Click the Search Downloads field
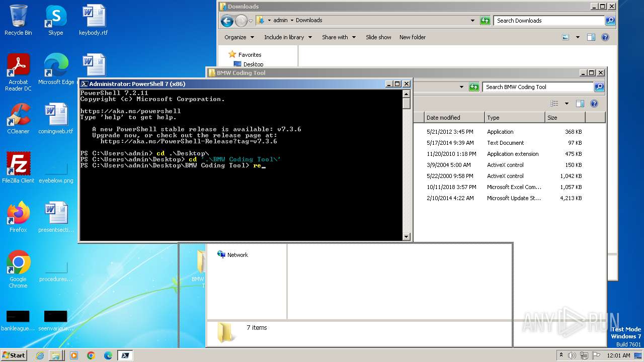The width and height of the screenshot is (644, 362). (549, 21)
